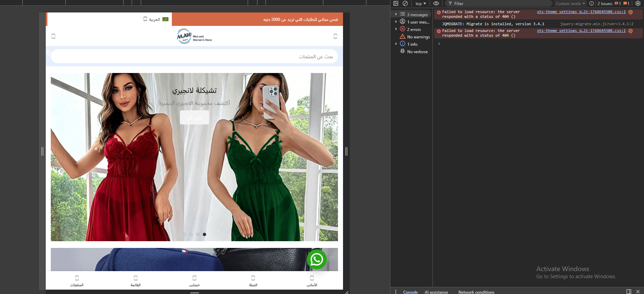Open the 2 Issues link

(605, 4)
